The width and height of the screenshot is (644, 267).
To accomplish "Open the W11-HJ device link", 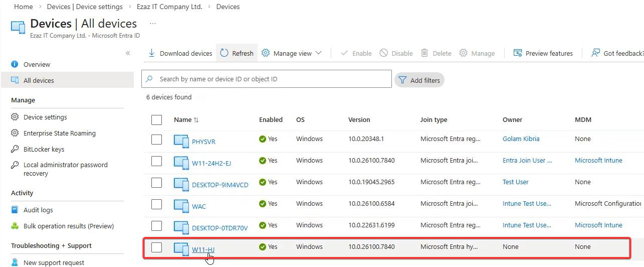I will (203, 249).
